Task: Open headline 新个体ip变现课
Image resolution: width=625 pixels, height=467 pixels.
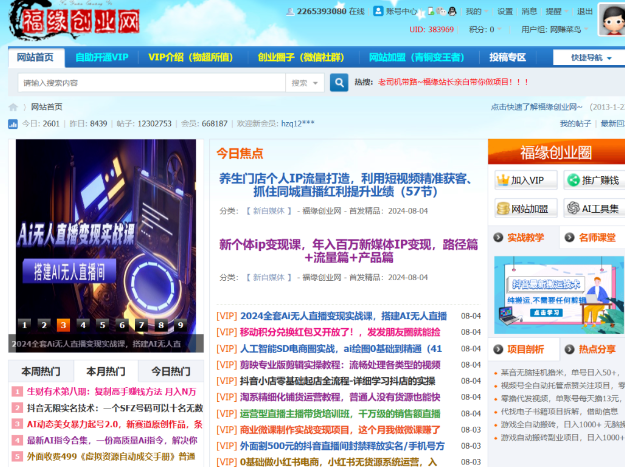Action: coord(348,251)
